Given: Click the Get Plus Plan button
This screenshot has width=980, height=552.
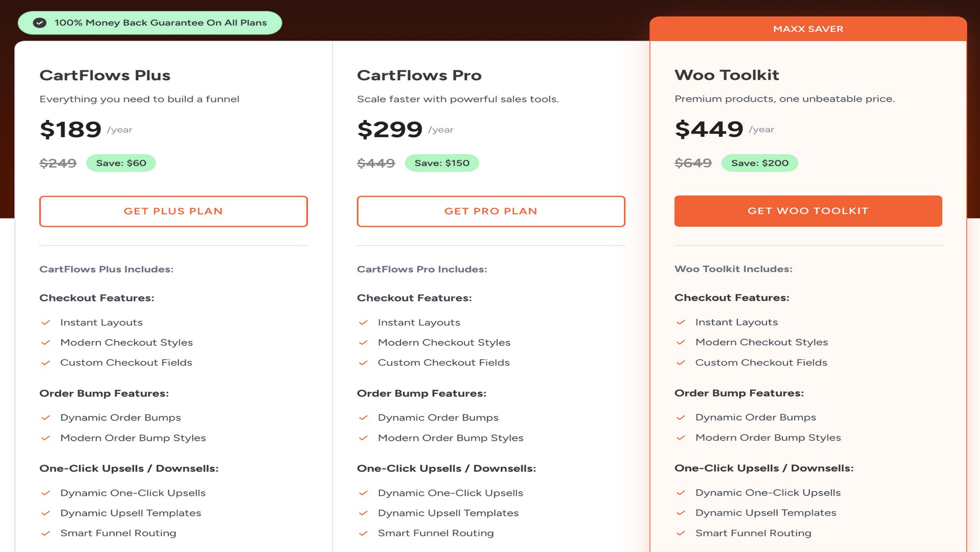Looking at the screenshot, I should pos(173,211).
